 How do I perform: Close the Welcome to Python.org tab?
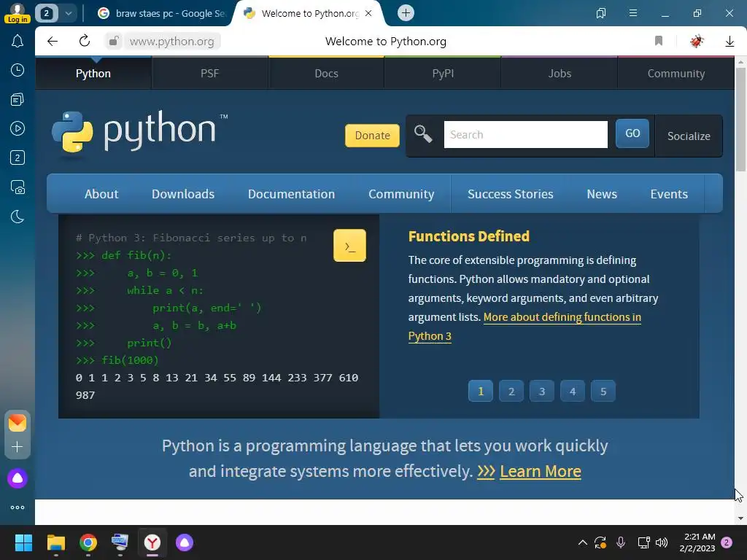click(x=368, y=13)
